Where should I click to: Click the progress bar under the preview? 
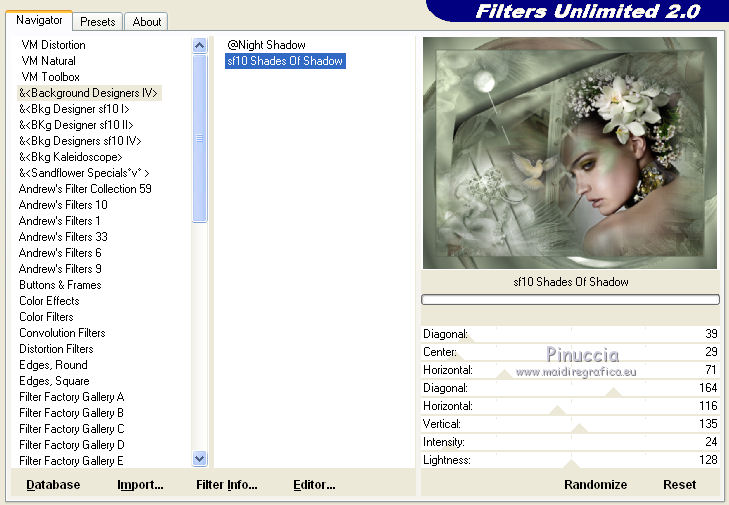tap(570, 299)
